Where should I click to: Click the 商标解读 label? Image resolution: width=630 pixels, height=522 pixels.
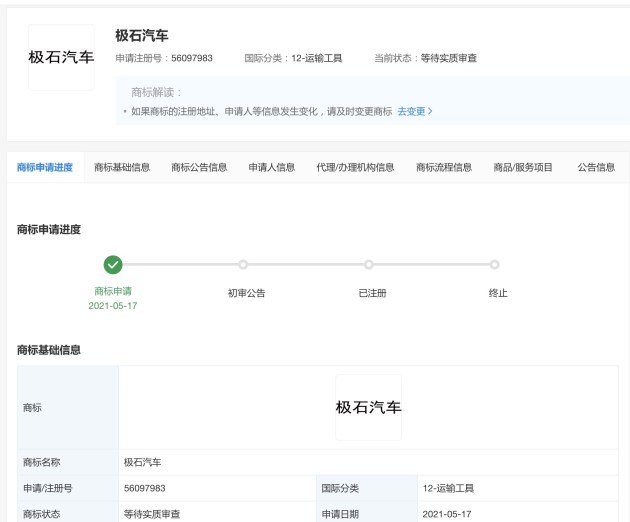coord(156,92)
